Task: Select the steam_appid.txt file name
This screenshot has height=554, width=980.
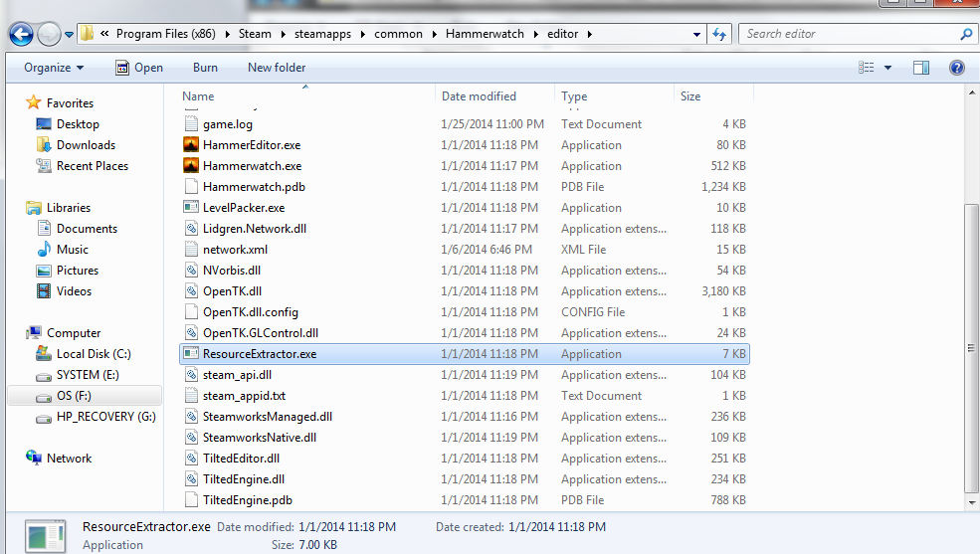Action: (x=245, y=396)
